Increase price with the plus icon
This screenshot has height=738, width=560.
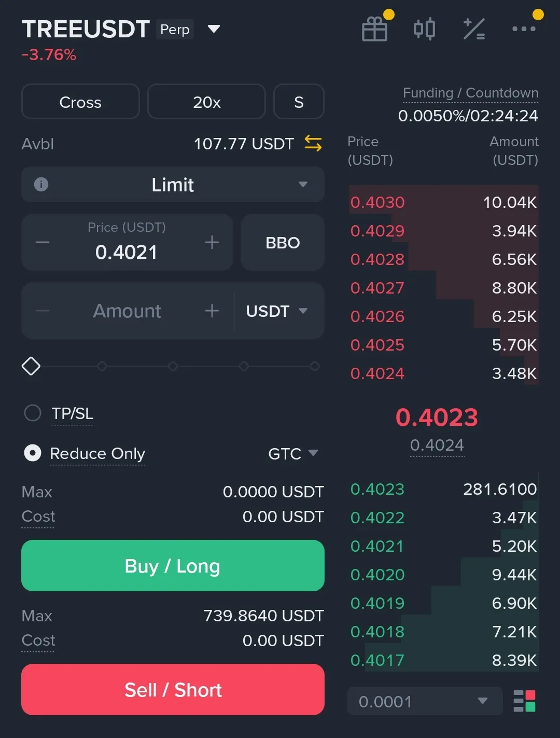212,242
